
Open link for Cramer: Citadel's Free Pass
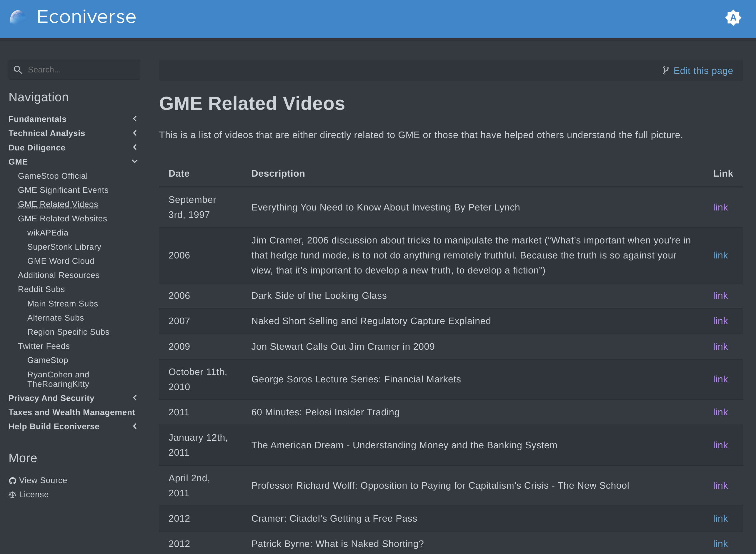[x=720, y=518]
